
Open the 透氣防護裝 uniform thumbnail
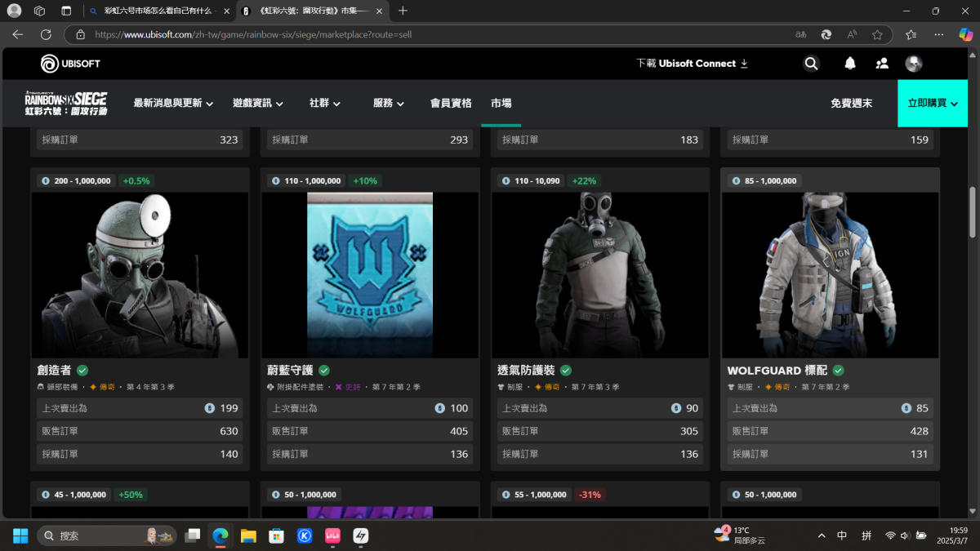(600, 275)
